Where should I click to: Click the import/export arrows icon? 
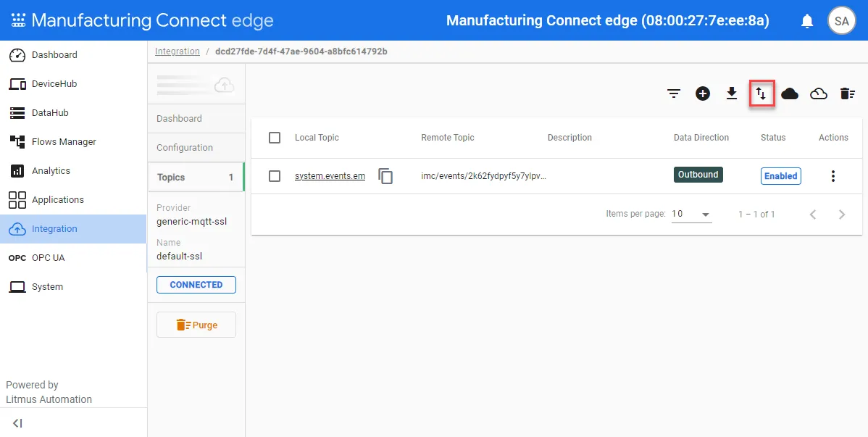[x=761, y=94]
